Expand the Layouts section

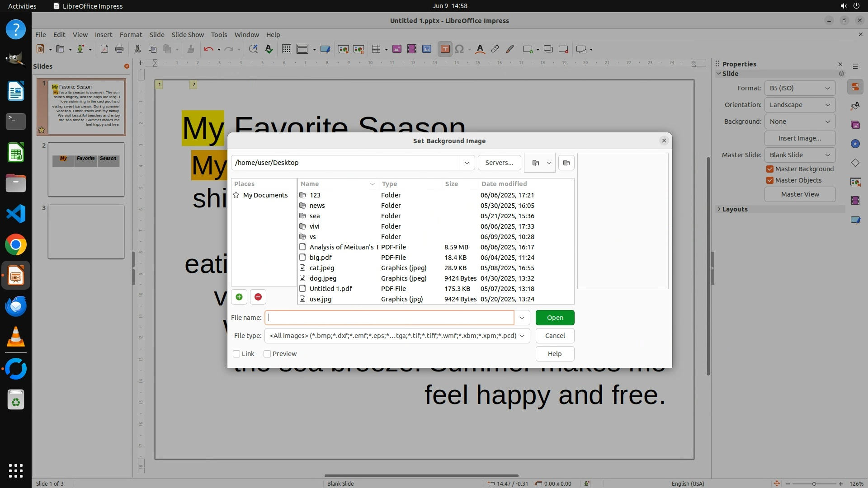point(735,209)
